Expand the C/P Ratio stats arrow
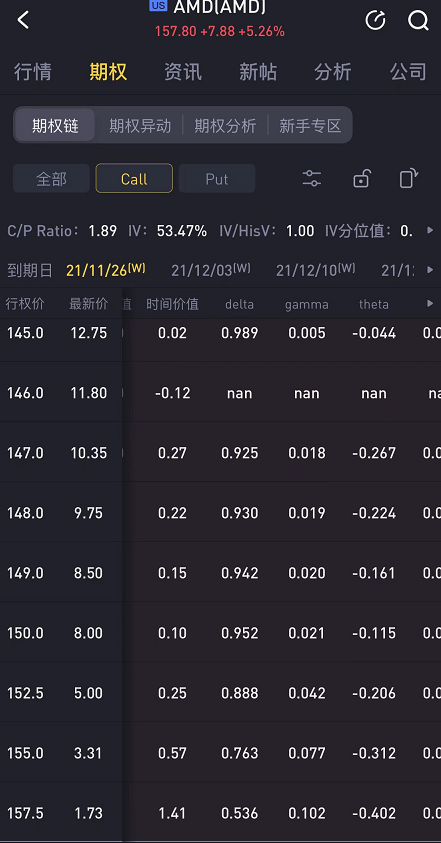441x843 pixels. [x=430, y=230]
